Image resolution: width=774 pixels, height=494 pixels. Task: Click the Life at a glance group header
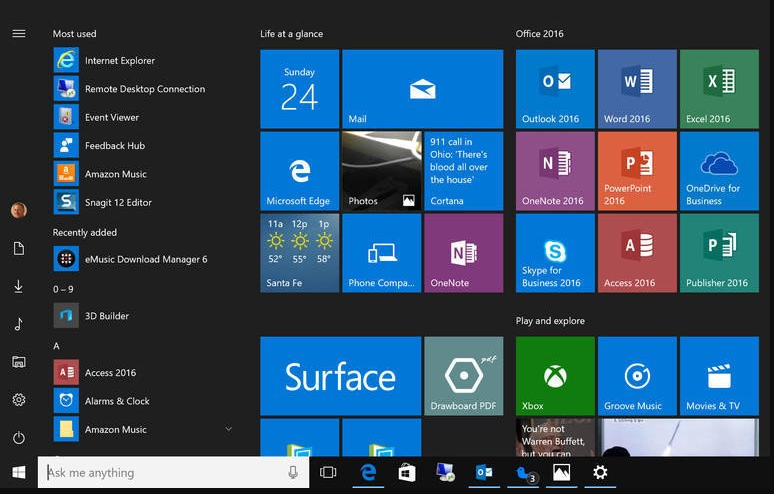[291, 34]
